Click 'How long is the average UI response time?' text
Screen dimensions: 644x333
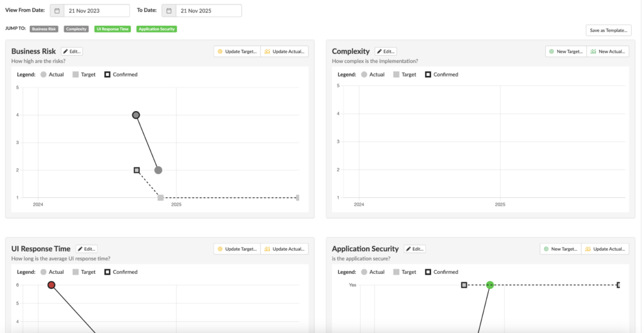[61, 259]
